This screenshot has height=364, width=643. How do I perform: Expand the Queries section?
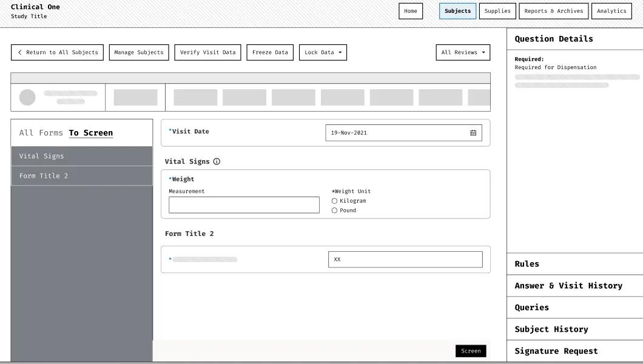(x=575, y=308)
